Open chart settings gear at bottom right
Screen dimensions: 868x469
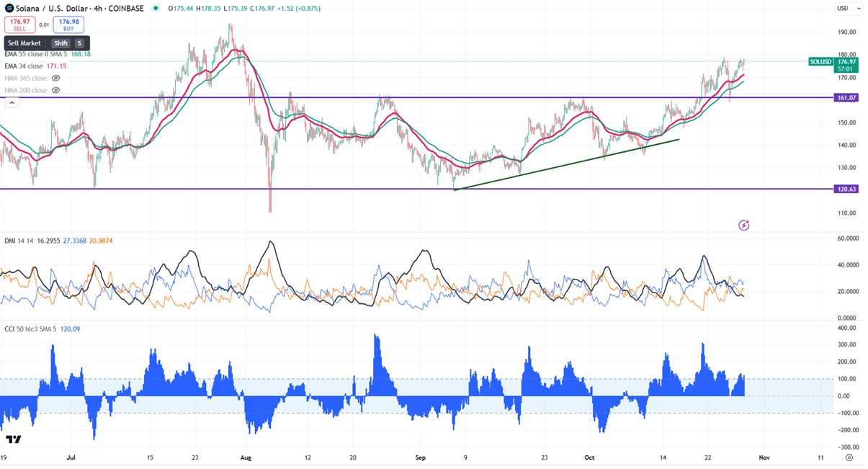click(x=849, y=457)
